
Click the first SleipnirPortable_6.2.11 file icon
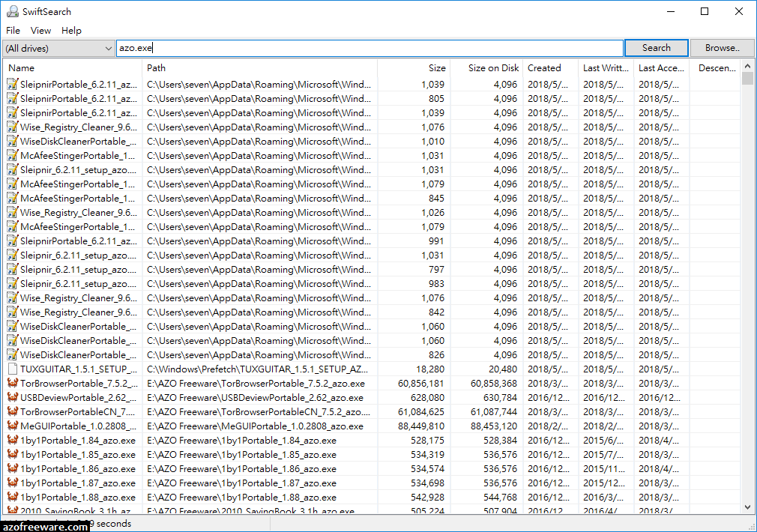[13, 84]
